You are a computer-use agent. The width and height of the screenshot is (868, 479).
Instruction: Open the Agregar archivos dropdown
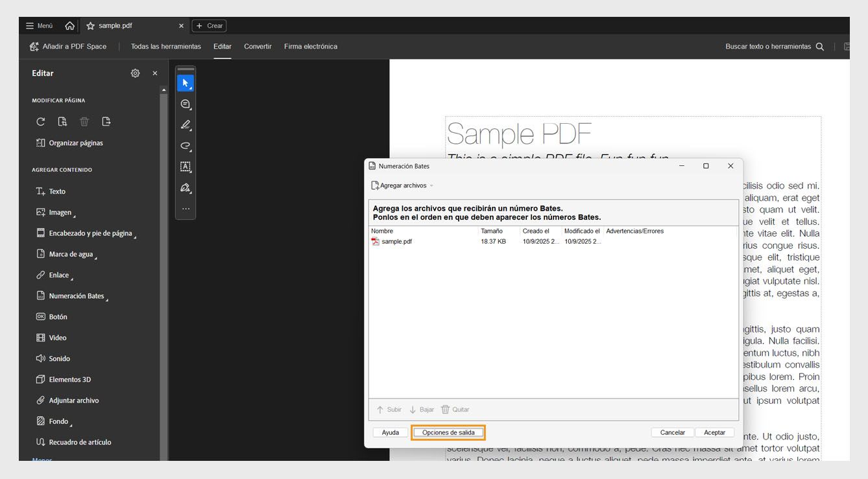pos(402,185)
